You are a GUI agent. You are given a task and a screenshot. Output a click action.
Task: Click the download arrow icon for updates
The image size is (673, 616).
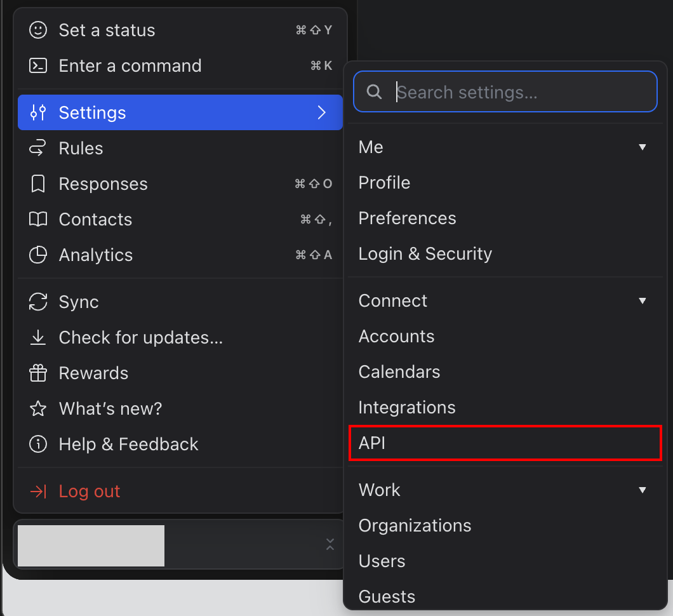tap(37, 337)
